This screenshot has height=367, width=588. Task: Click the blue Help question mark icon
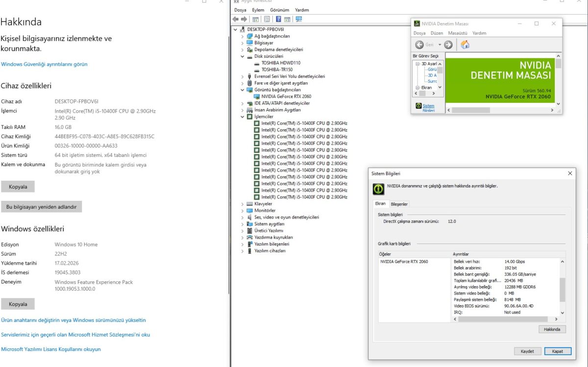pyautogui.click(x=278, y=19)
